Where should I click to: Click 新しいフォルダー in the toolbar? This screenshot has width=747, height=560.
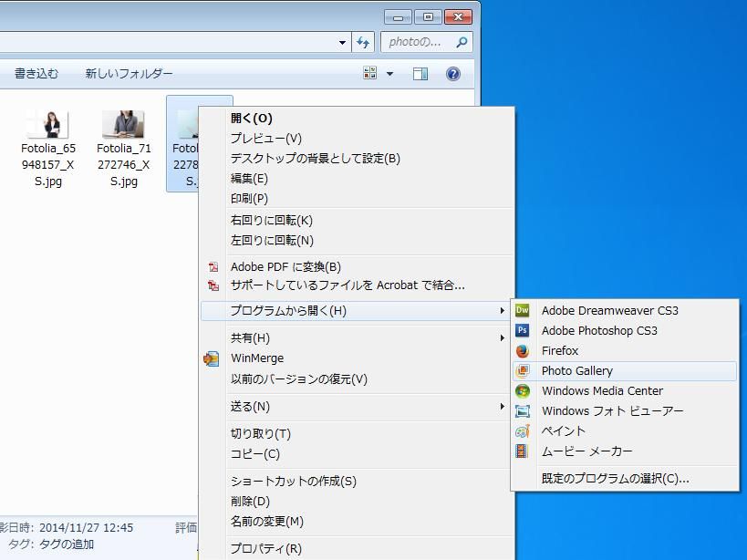pos(129,74)
